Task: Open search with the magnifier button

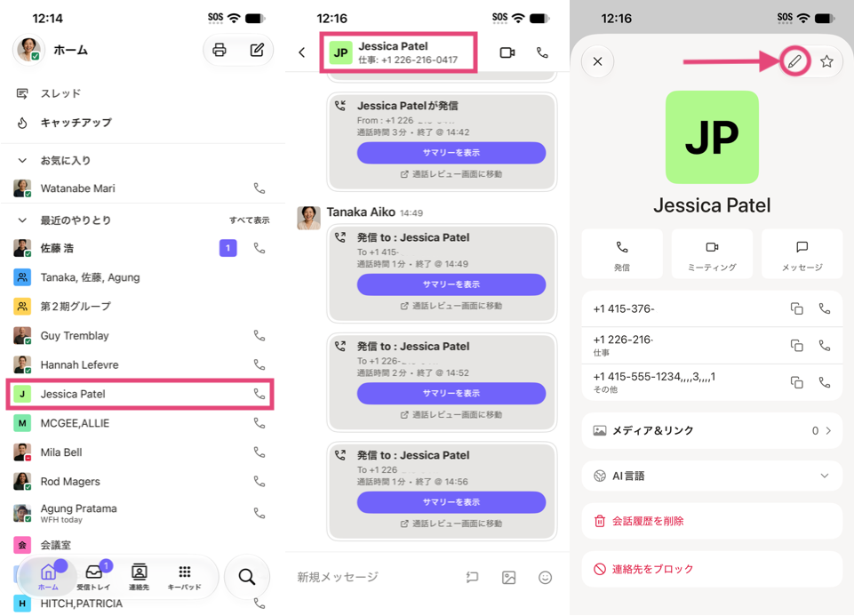Action: (247, 577)
